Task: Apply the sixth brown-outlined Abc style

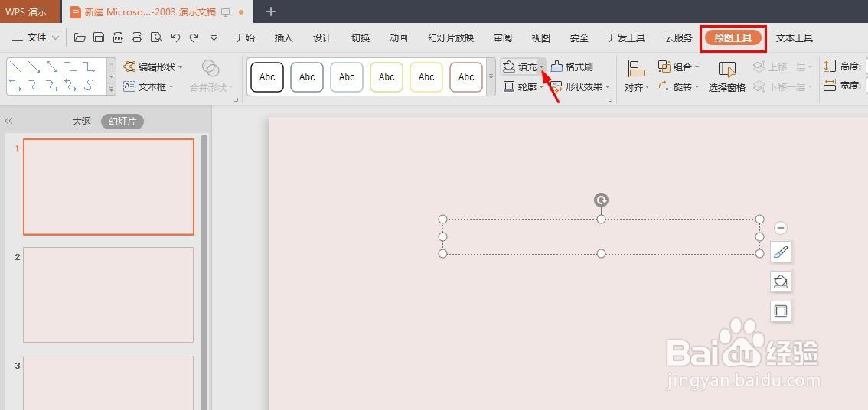Action: pyautogui.click(x=466, y=77)
